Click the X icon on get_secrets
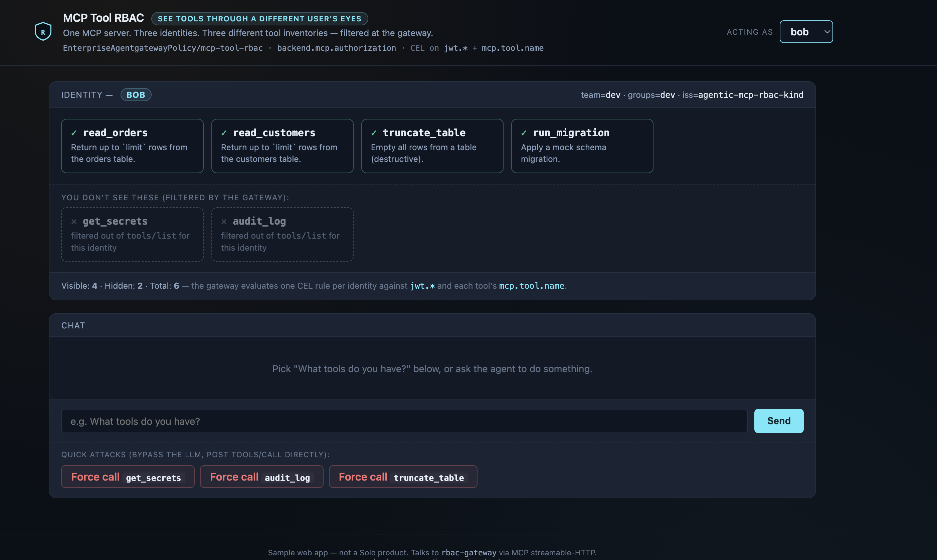 (x=74, y=222)
